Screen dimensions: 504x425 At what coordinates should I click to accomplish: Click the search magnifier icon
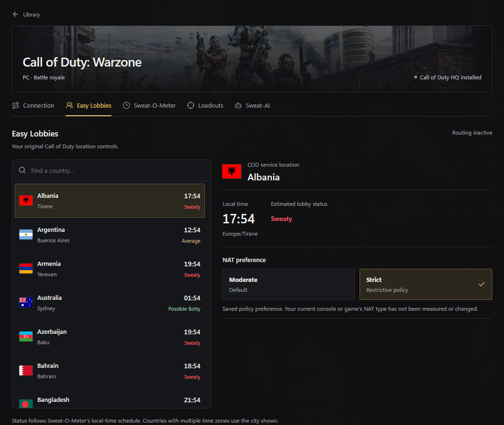tap(22, 170)
